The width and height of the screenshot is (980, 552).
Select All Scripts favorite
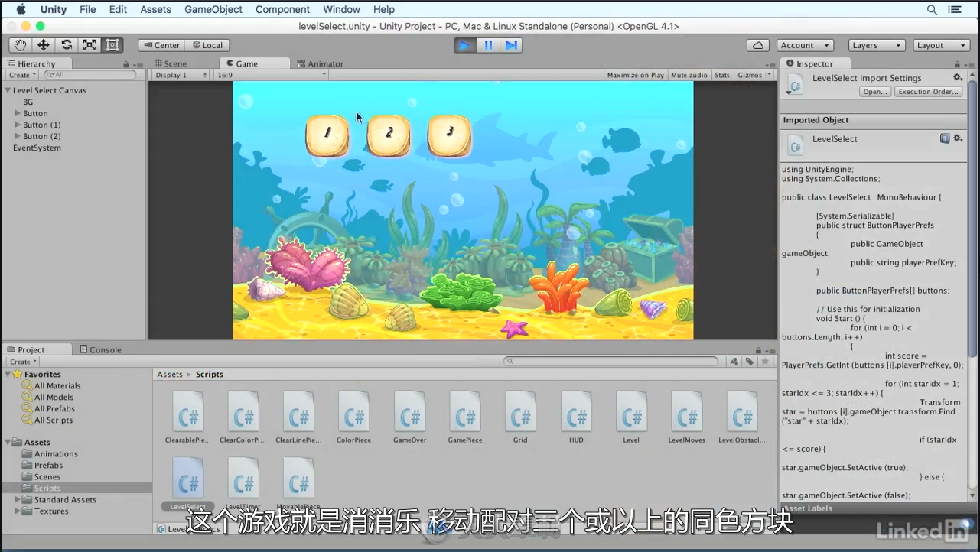pos(54,420)
